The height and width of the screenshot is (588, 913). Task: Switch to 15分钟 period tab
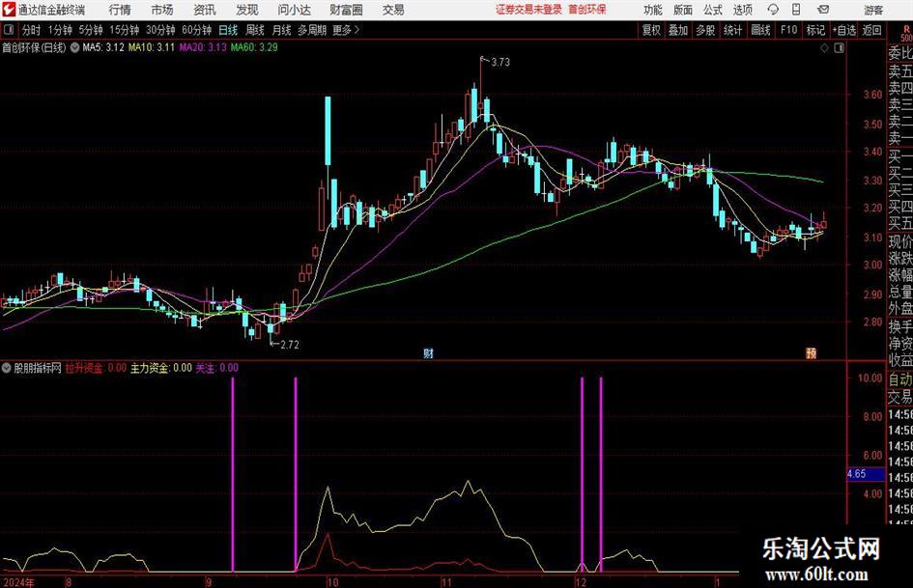[x=125, y=30]
